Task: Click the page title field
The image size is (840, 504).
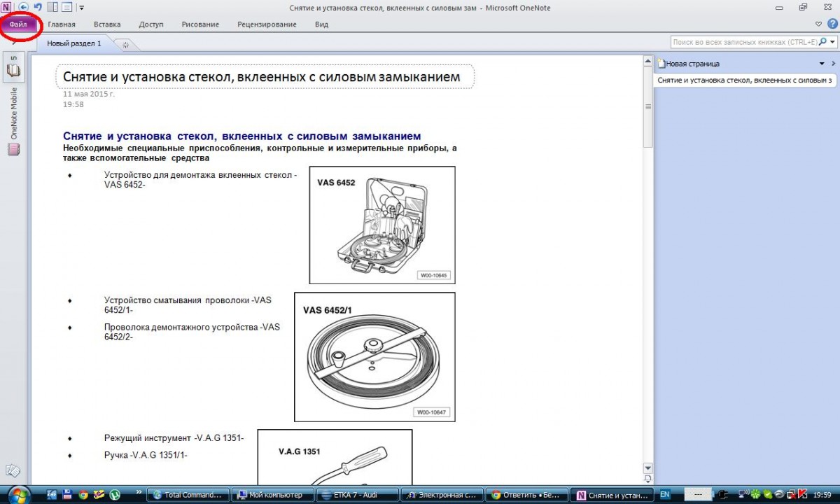Action: coord(265,77)
